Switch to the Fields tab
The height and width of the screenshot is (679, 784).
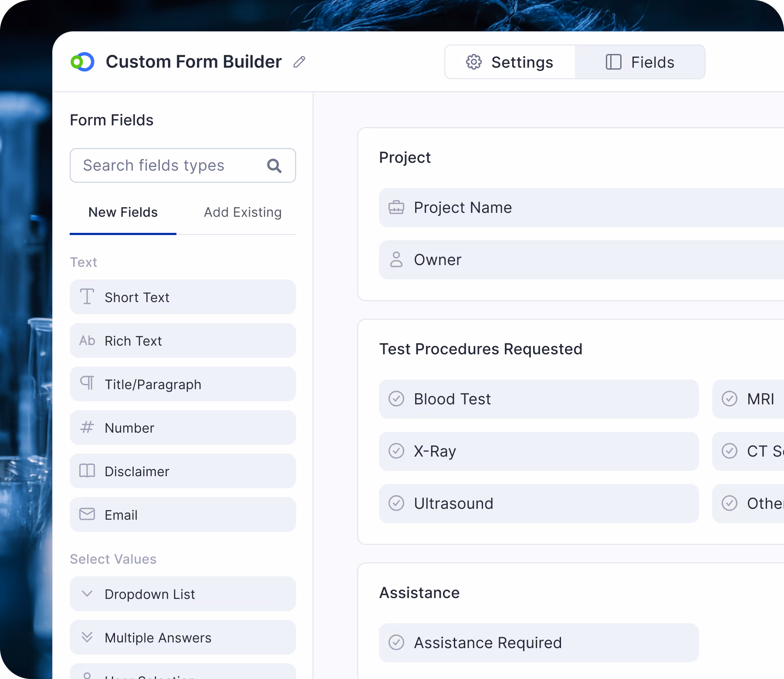pos(640,62)
